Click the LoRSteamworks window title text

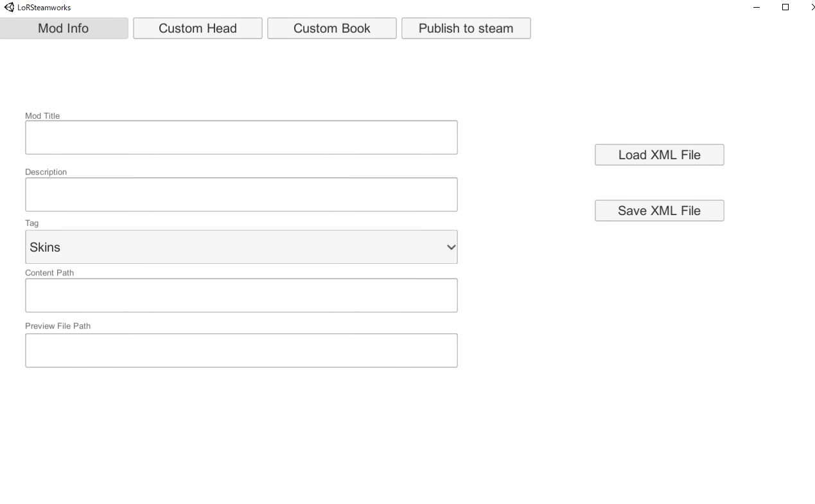(44, 8)
